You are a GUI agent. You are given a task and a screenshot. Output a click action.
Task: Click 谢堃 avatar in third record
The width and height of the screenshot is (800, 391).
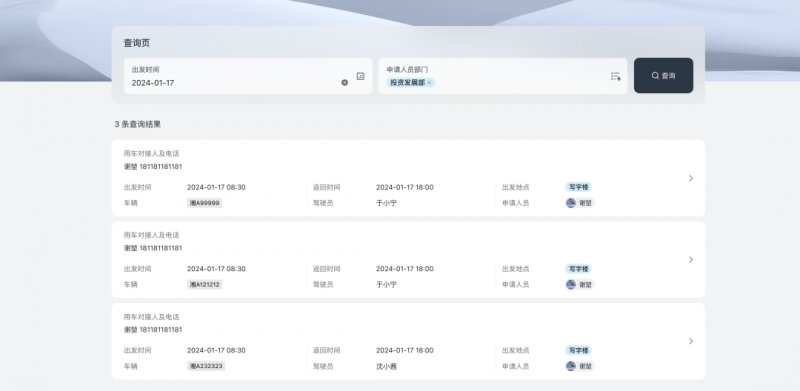pyautogui.click(x=571, y=366)
